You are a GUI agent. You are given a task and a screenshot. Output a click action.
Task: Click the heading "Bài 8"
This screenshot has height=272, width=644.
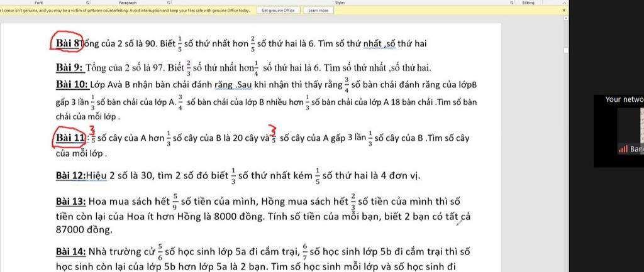click(x=68, y=44)
